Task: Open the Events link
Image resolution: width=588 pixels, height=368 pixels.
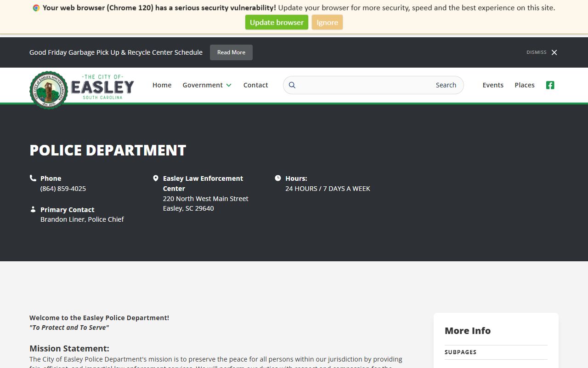Action: click(x=493, y=85)
